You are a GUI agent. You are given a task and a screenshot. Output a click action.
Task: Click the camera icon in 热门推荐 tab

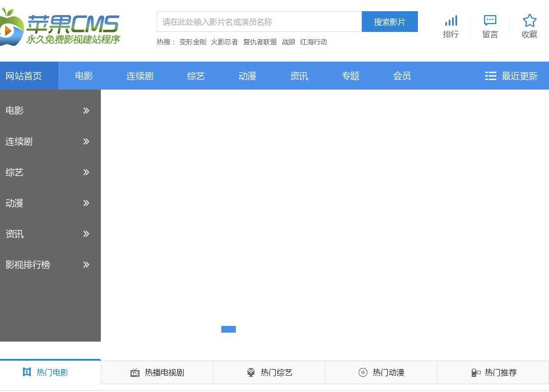476,372
